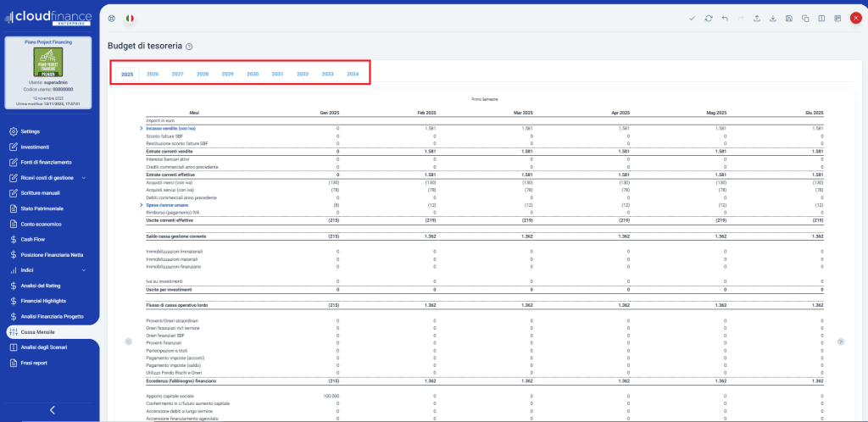Click the Italian flag language icon
This screenshot has height=422, width=868.
click(129, 18)
